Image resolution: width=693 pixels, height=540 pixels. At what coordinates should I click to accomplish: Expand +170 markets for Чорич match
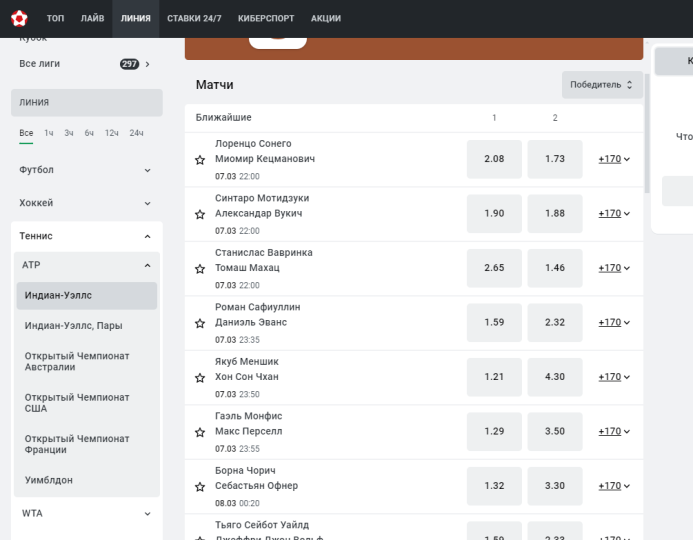coord(614,486)
